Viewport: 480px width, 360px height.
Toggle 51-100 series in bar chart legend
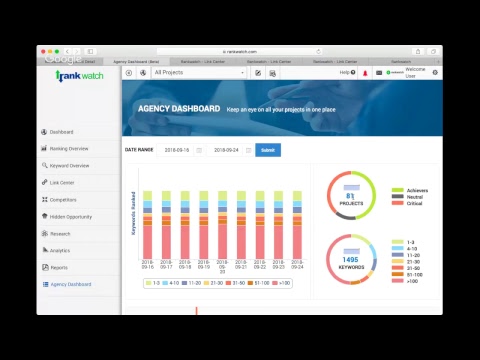258,283
